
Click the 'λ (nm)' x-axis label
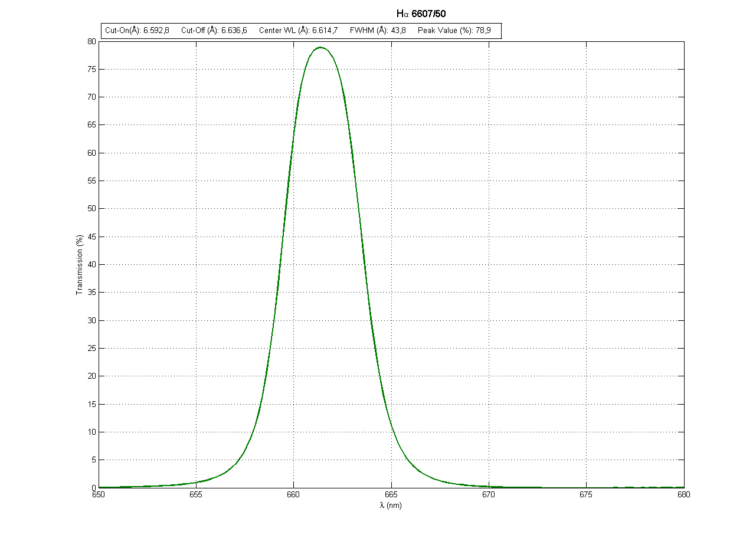coord(391,506)
